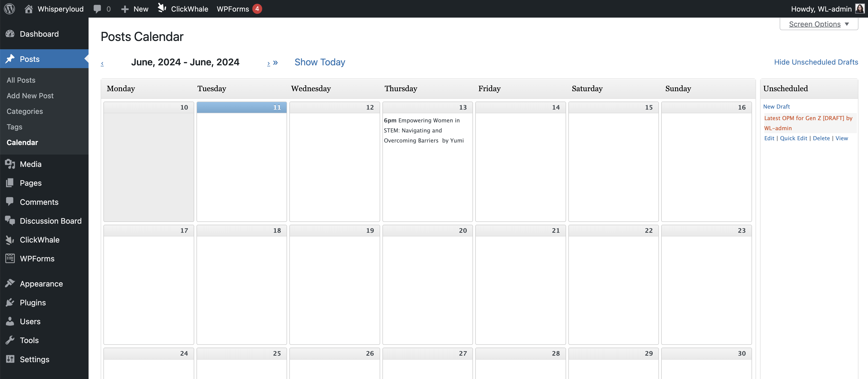Viewport: 868px width, 379px height.
Task: Select the Calendar menu item
Action: (22, 142)
